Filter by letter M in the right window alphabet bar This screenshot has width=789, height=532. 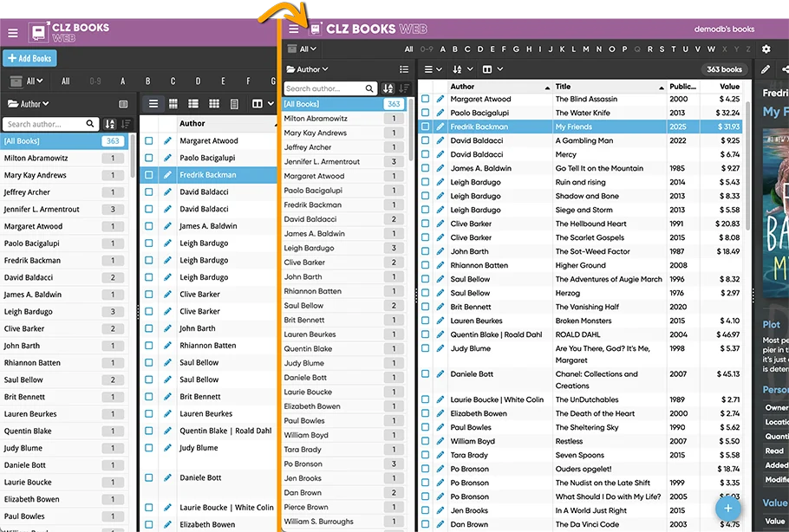[x=586, y=49]
